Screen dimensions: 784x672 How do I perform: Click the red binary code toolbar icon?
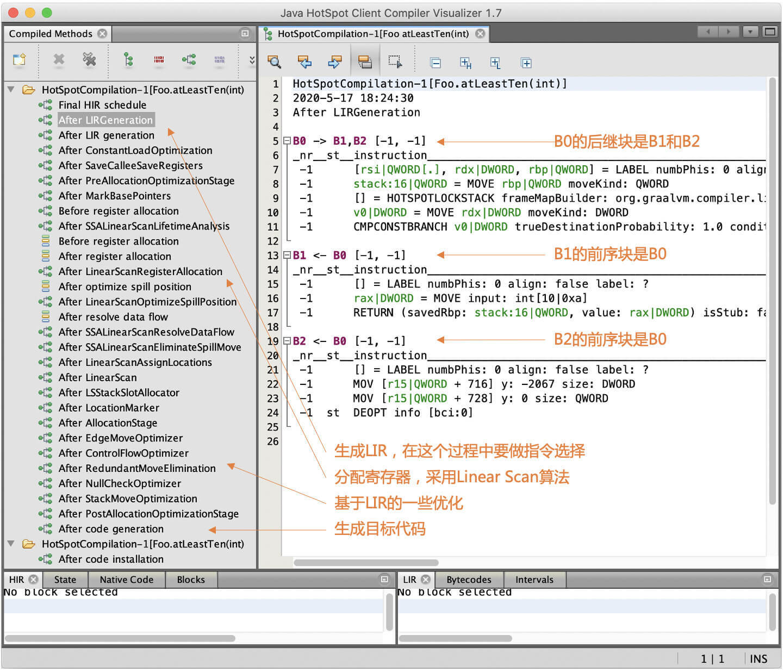159,59
